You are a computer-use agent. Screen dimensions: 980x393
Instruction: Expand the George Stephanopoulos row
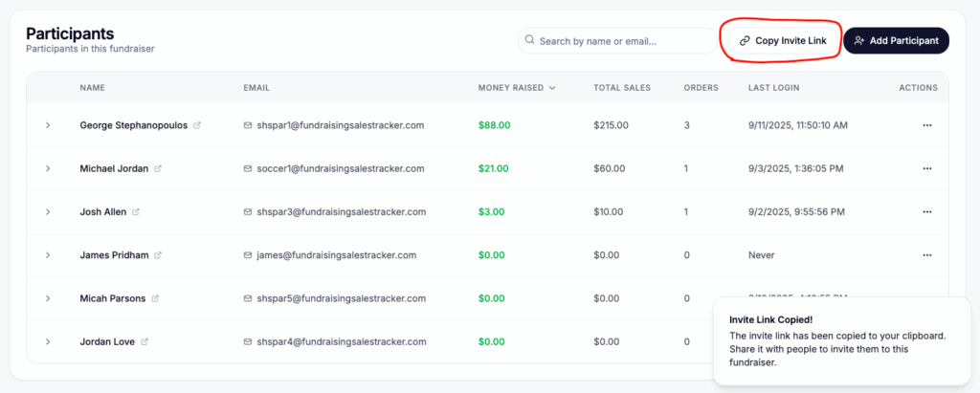point(48,125)
